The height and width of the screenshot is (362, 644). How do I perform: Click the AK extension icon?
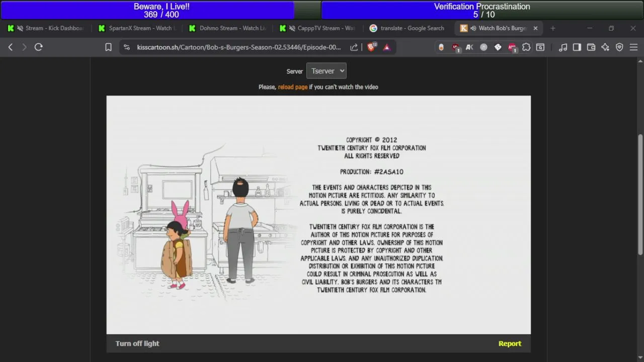[469, 47]
